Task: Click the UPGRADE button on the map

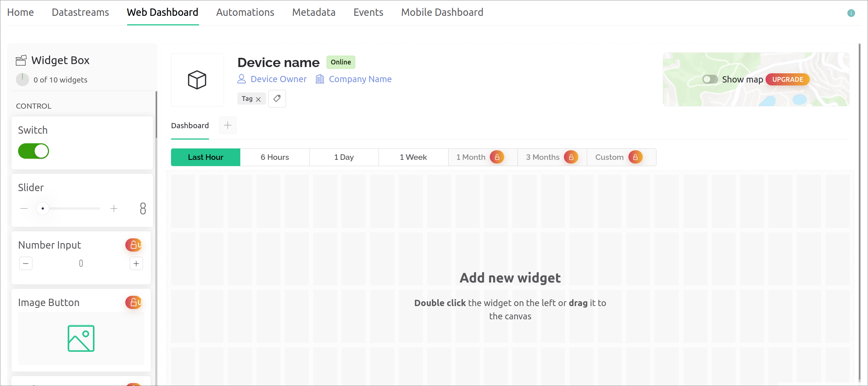Action: [x=787, y=80]
